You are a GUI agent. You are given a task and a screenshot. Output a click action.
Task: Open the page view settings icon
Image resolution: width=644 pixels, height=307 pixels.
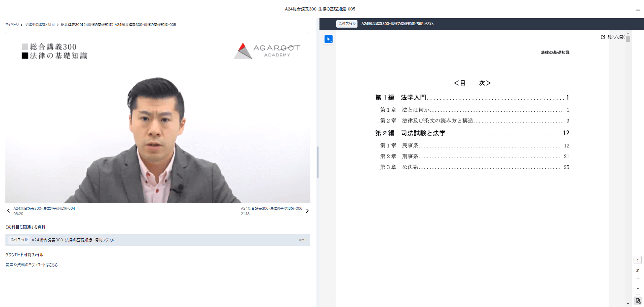coord(638,301)
